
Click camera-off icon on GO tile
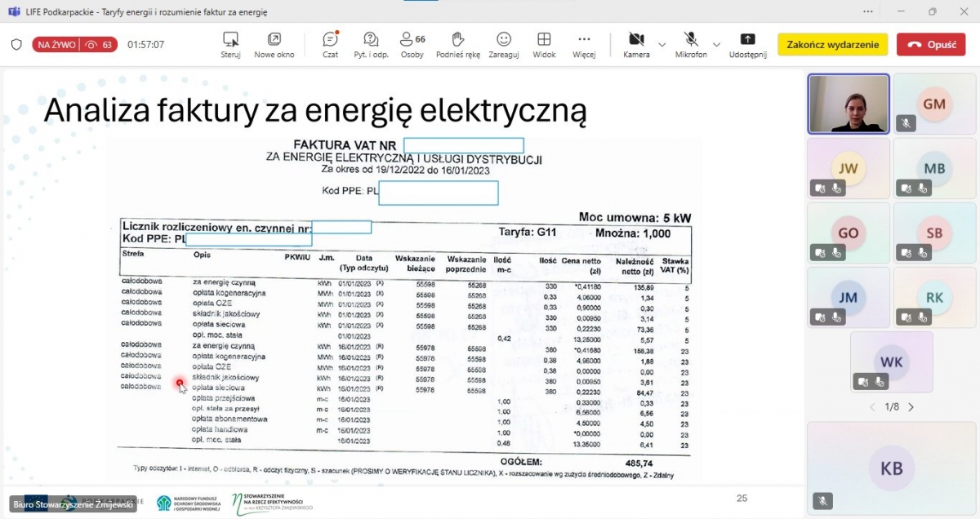click(x=820, y=252)
